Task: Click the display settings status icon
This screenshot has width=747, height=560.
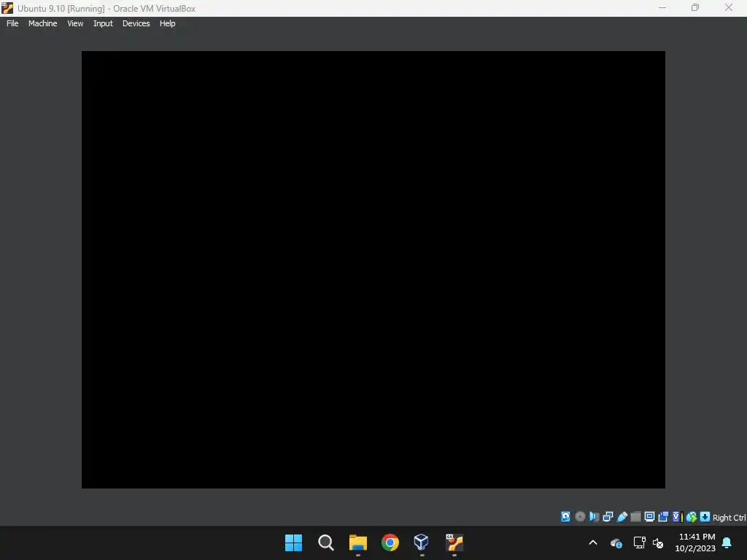Action: click(649, 517)
